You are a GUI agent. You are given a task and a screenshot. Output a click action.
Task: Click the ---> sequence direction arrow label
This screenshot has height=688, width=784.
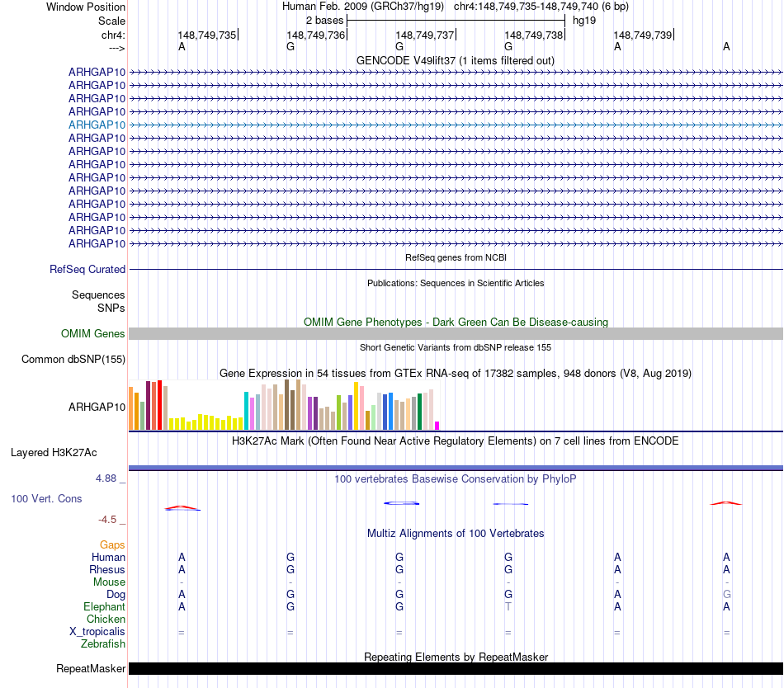click(116, 48)
